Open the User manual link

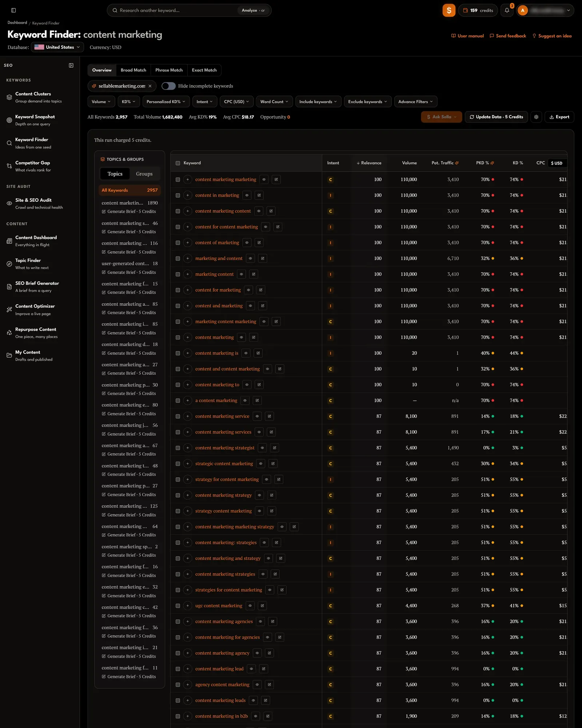(x=467, y=36)
